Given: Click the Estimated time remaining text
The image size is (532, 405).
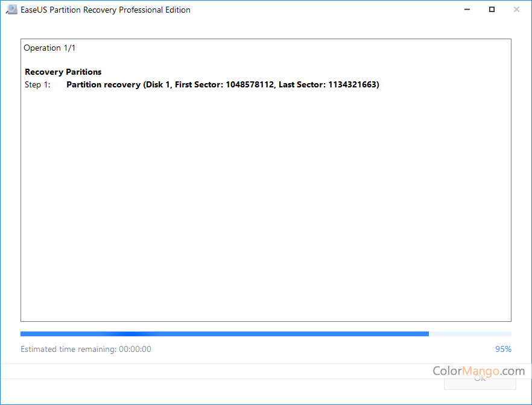Looking at the screenshot, I should coord(68,349).
